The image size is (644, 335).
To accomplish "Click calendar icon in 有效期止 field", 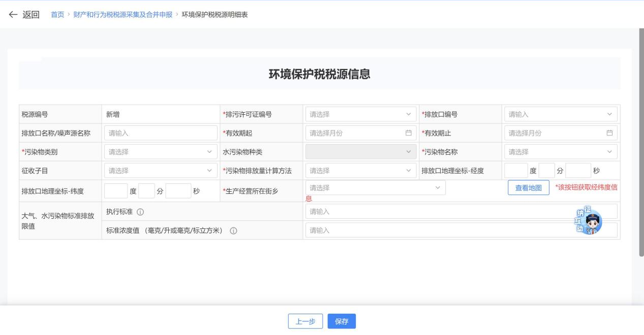I will (609, 133).
